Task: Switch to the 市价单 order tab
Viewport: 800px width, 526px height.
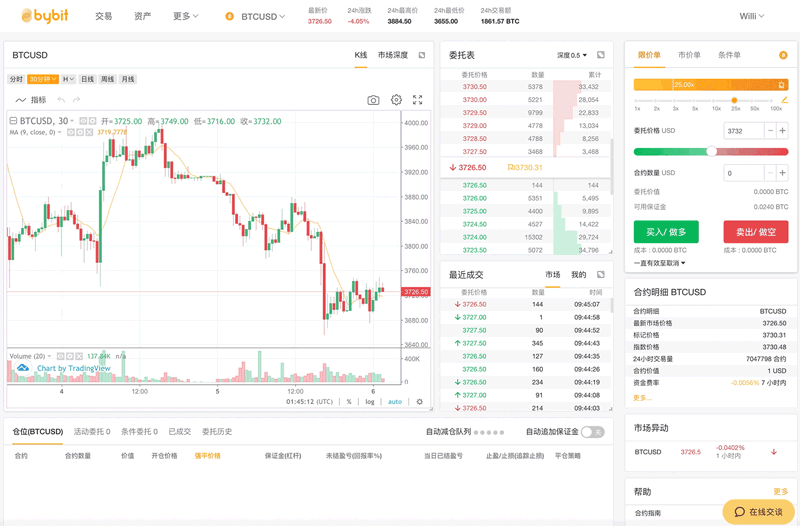Action: pyautogui.click(x=689, y=55)
